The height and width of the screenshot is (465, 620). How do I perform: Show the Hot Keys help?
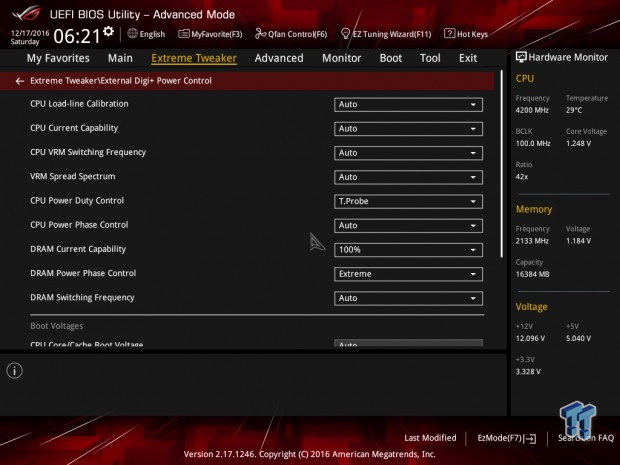[466, 34]
